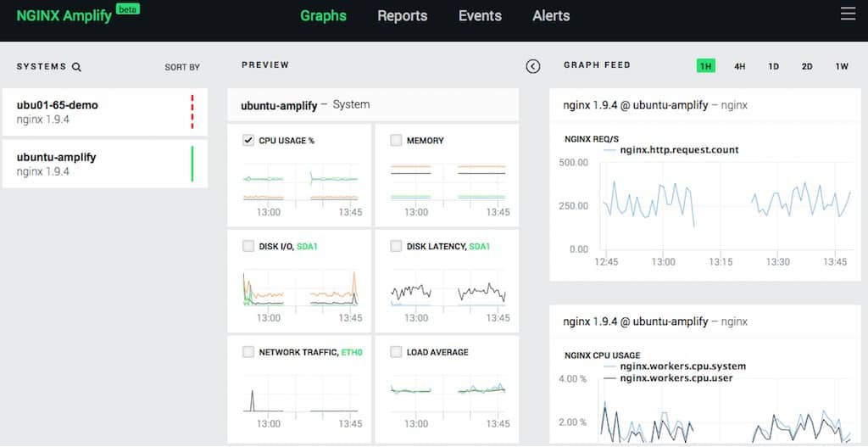Check the Memory checkbox
Screen dimensions: 868x447
(x=396, y=140)
